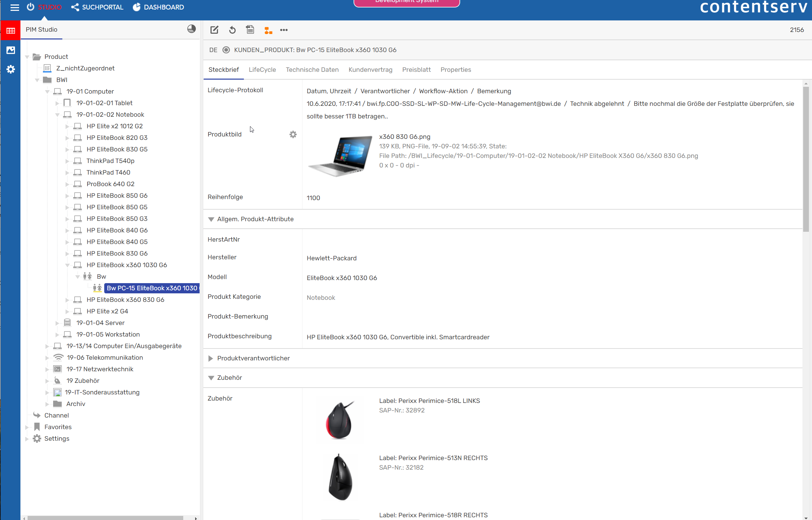812x520 pixels.
Task: Collapse the 19-01-02-02 Notebook node
Action: [x=57, y=115]
